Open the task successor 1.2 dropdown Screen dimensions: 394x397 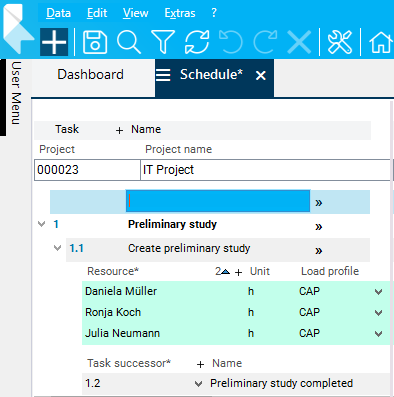pyautogui.click(x=198, y=384)
